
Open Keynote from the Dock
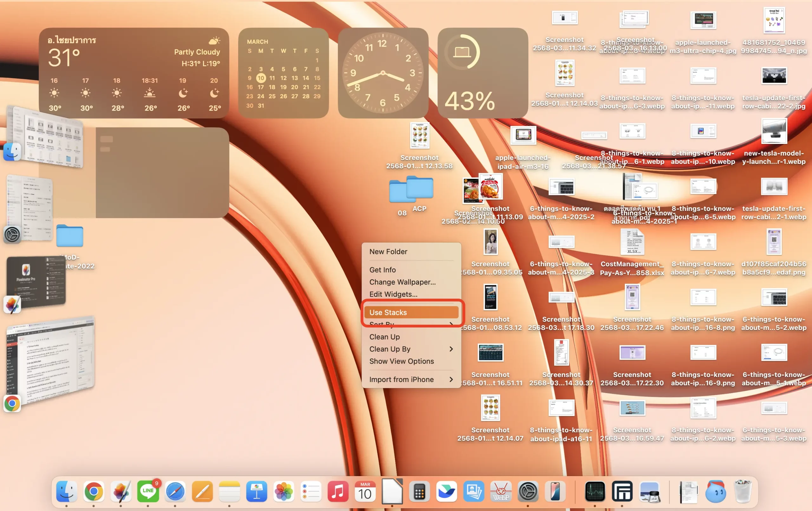[257, 492]
